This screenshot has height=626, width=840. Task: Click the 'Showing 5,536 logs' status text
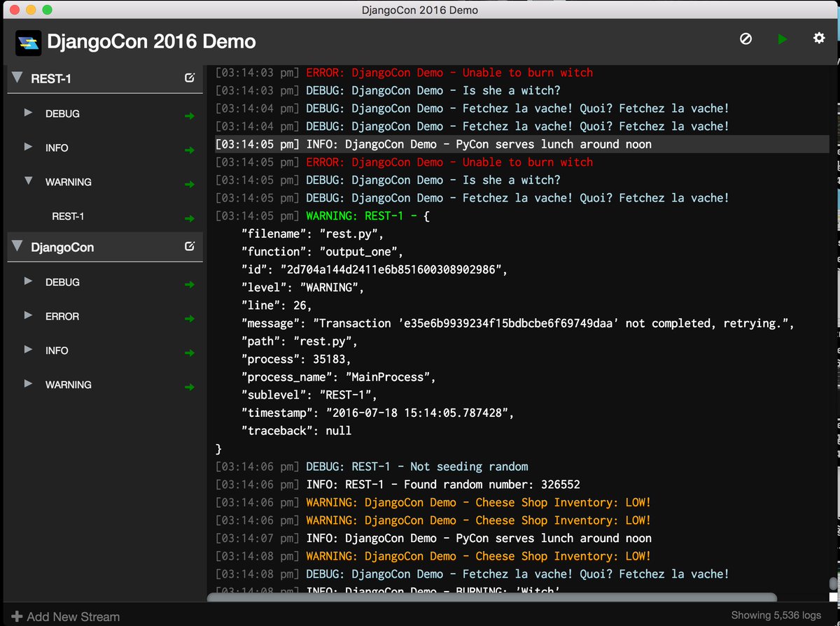pos(776,616)
